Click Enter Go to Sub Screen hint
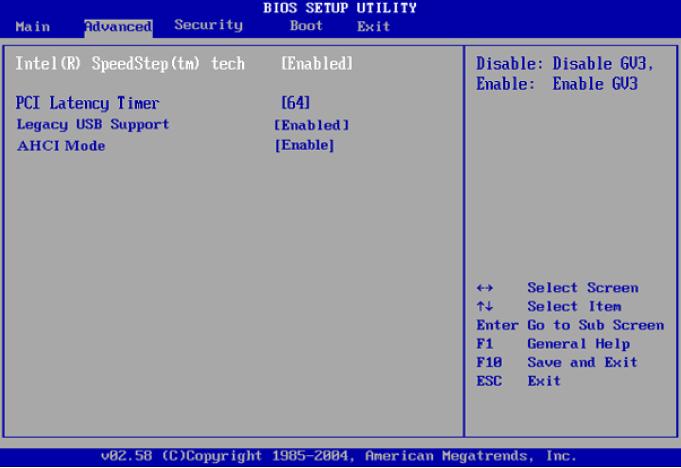The image size is (681, 468). pos(569,325)
